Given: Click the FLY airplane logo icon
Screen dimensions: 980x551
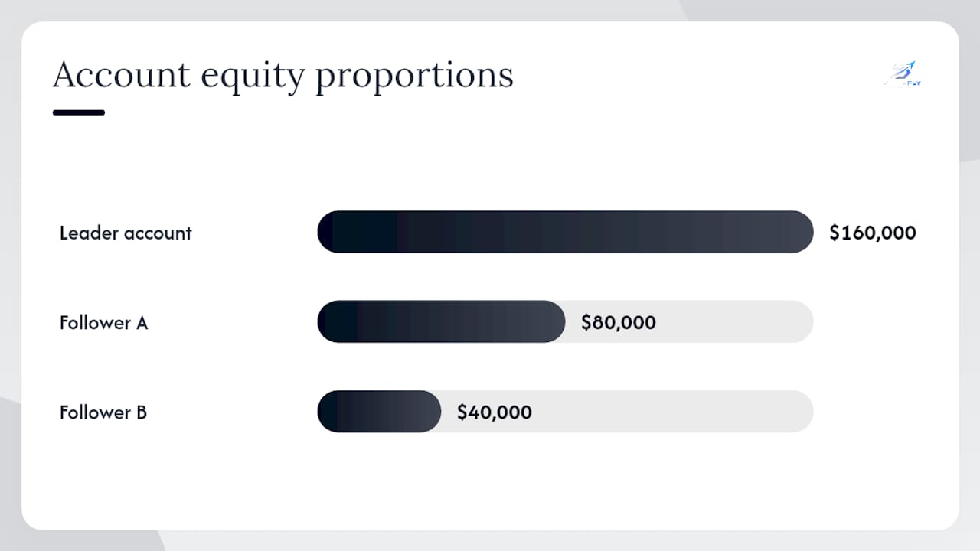Looking at the screenshot, I should click(x=902, y=74).
